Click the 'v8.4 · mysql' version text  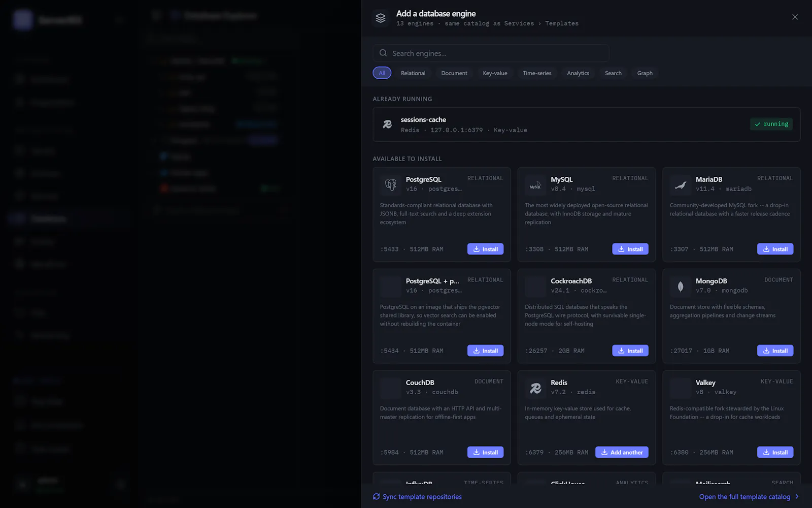pyautogui.click(x=573, y=189)
